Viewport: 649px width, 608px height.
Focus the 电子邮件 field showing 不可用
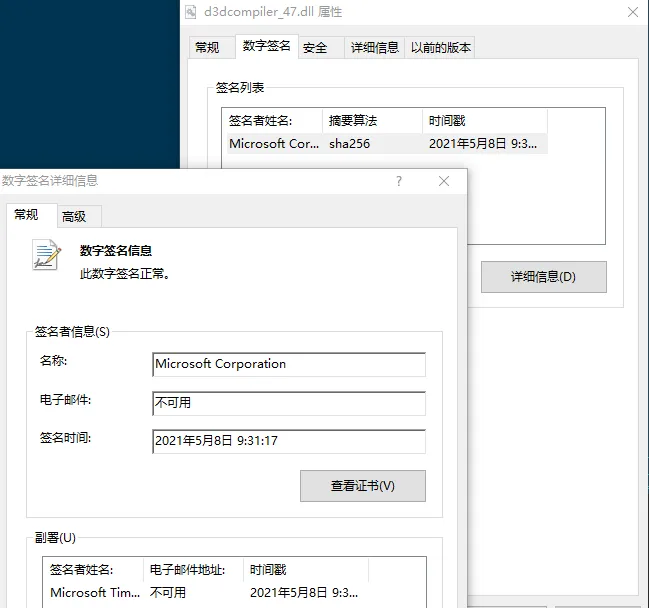(x=288, y=403)
